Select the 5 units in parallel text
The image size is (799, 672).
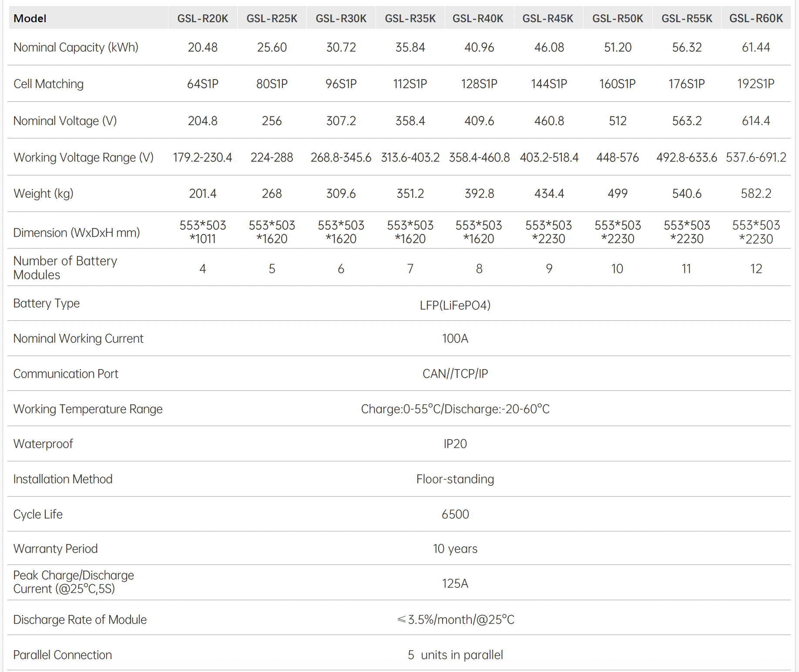pos(455,655)
